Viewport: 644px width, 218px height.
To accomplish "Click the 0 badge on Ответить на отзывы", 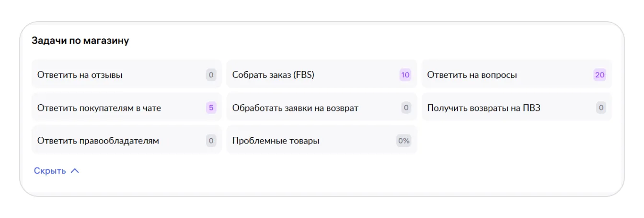I will [211, 75].
